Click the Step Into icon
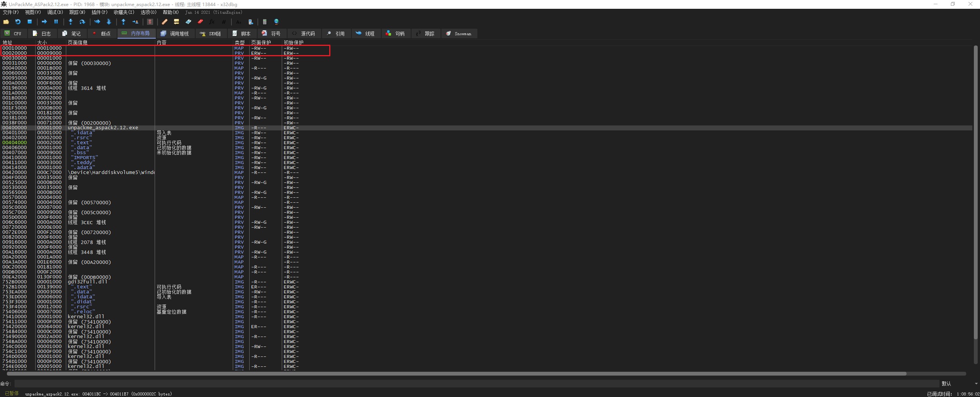 pyautogui.click(x=70, y=22)
